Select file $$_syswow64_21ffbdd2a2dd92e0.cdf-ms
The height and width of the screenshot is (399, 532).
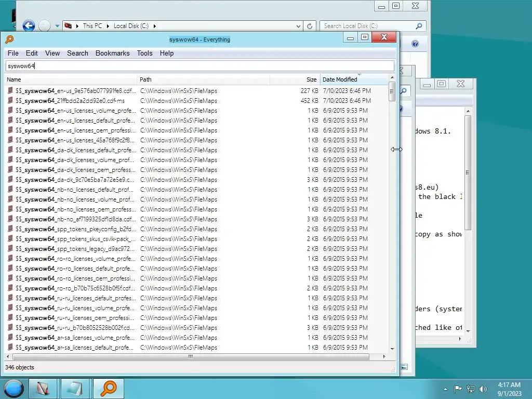pyautogui.click(x=197, y=100)
